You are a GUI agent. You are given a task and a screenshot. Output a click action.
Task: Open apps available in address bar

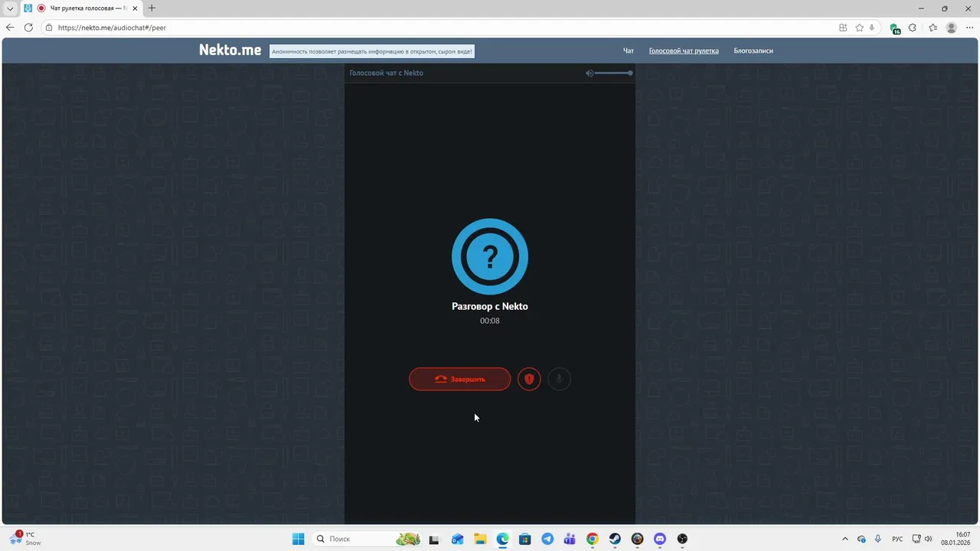[843, 28]
